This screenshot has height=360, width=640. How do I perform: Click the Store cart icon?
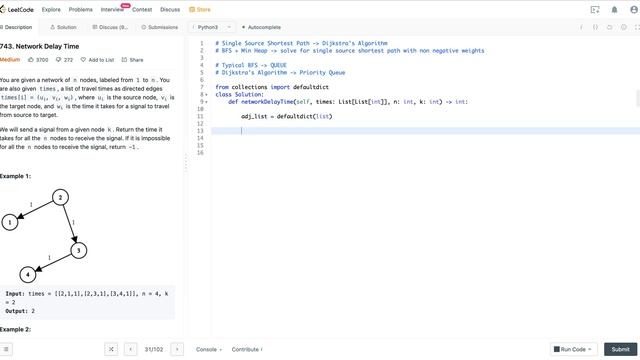coord(192,9)
